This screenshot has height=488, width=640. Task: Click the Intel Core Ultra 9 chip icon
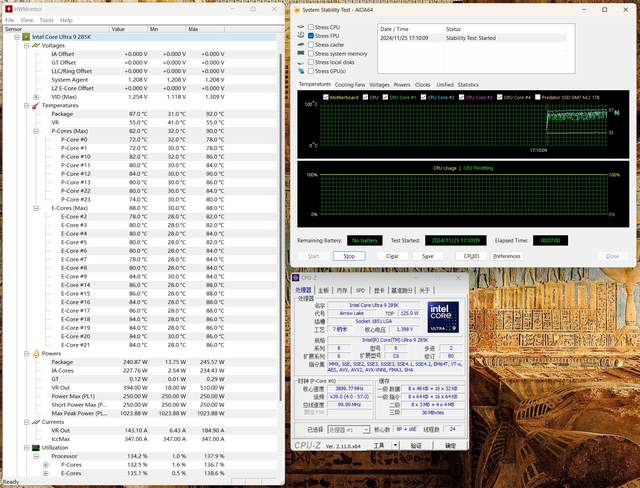tap(26, 37)
